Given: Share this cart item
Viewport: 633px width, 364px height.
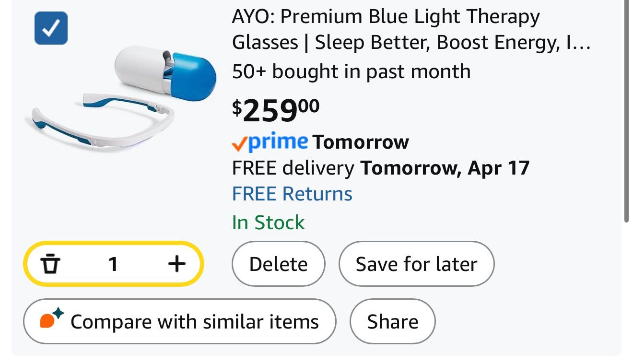Looking at the screenshot, I should pyautogui.click(x=392, y=321).
